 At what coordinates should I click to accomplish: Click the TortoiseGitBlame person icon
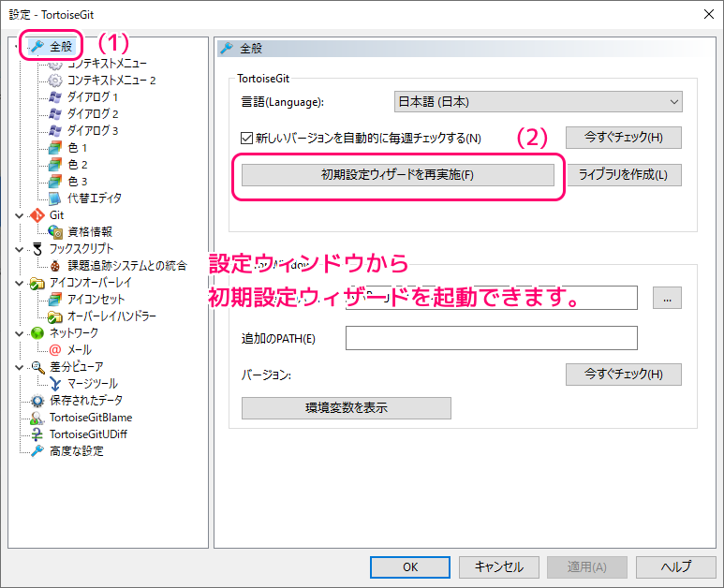point(37,418)
